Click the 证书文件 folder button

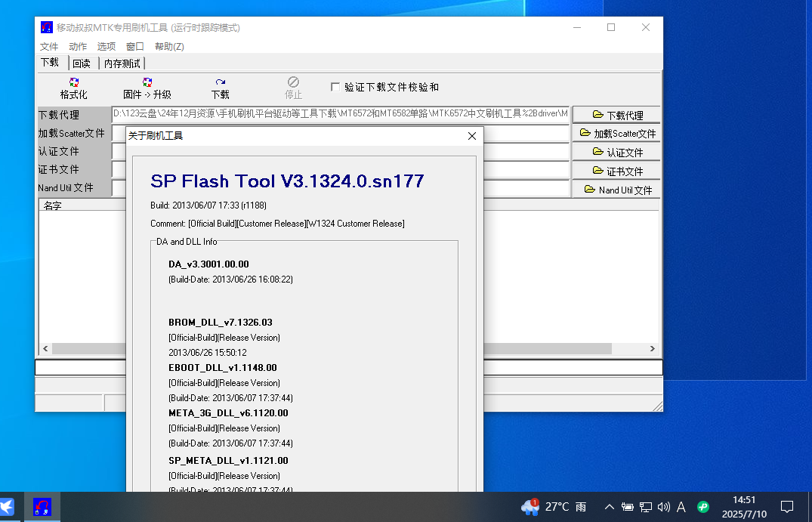pos(616,171)
